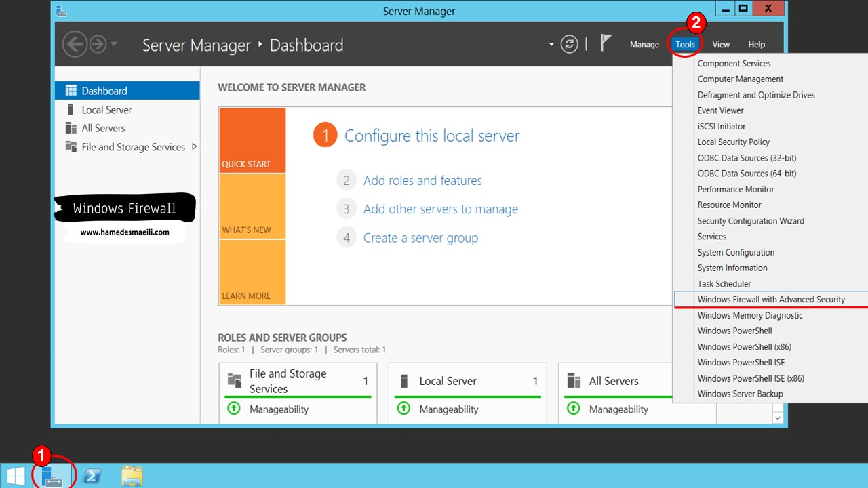Click Manageability status icon in Local Server tile
The width and height of the screenshot is (868, 488).
click(403, 409)
